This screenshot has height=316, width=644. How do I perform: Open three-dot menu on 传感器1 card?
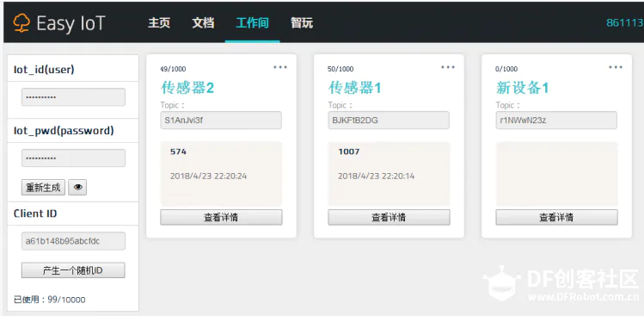[448, 67]
